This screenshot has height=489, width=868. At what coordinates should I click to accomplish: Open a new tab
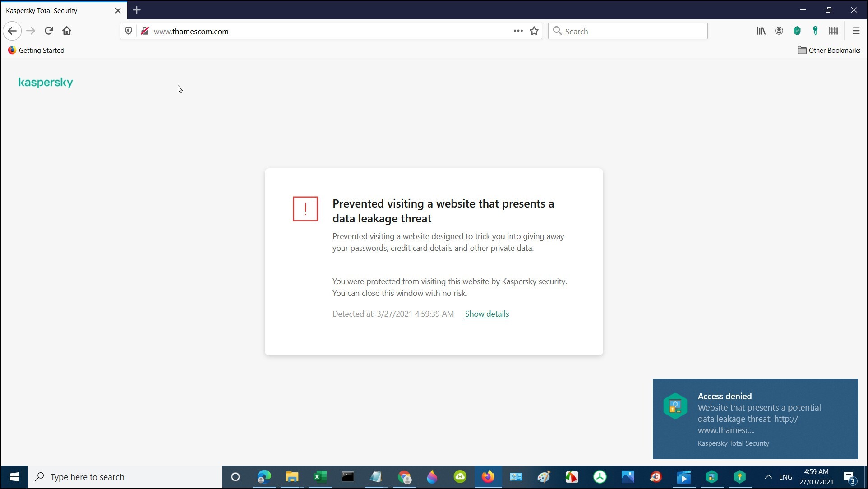point(137,10)
